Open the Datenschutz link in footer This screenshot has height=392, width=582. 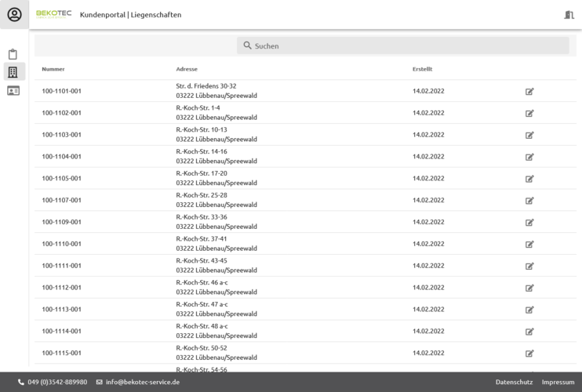(x=514, y=383)
